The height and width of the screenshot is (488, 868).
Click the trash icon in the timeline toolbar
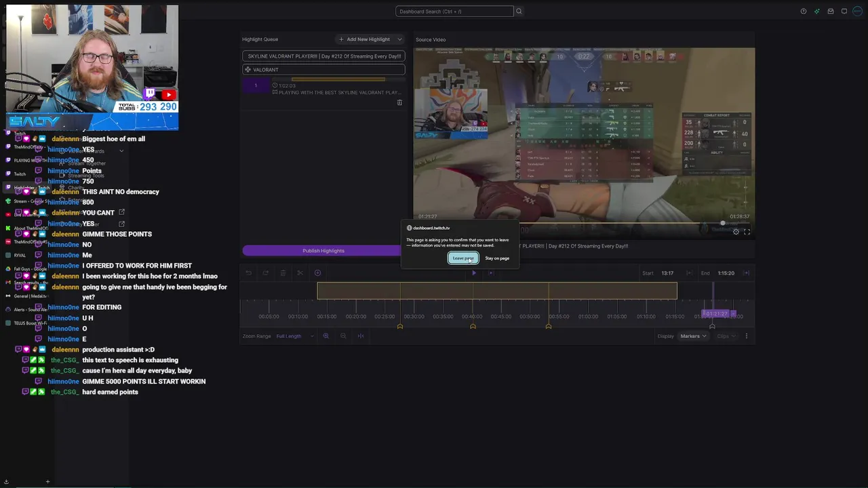pyautogui.click(x=283, y=273)
